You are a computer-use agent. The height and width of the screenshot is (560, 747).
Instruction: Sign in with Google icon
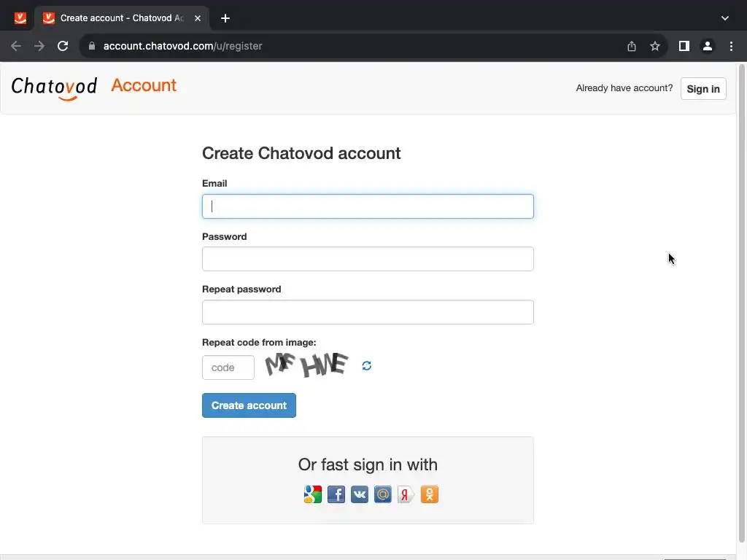[312, 495]
